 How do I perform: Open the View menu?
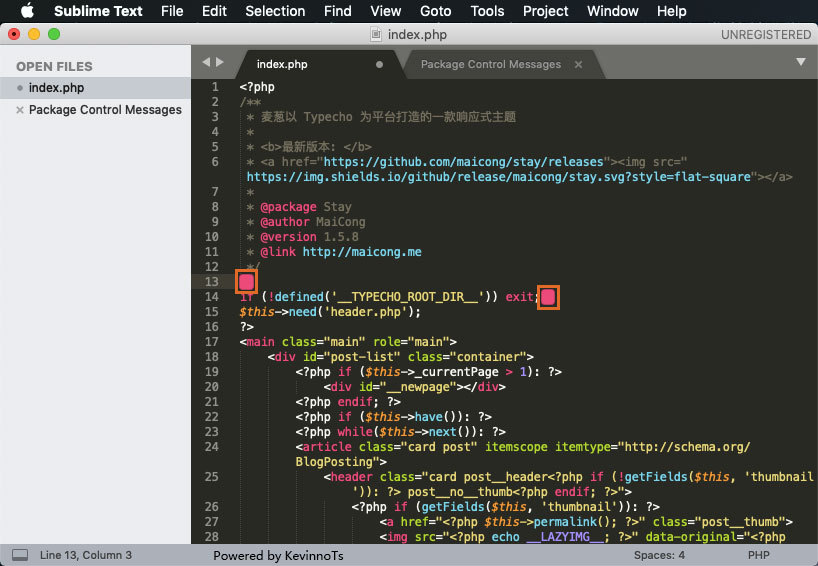(x=386, y=11)
